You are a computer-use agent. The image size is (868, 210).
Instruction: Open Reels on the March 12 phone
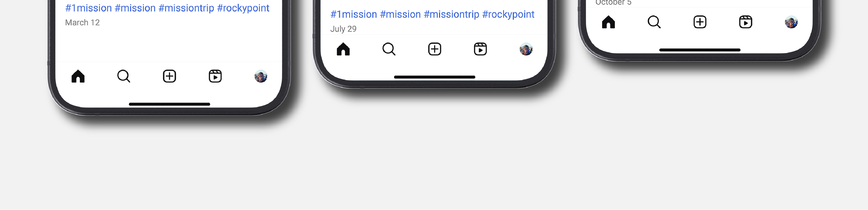click(x=215, y=76)
